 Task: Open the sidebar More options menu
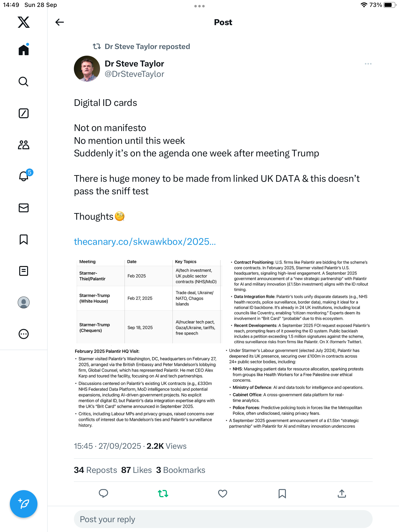point(24,334)
